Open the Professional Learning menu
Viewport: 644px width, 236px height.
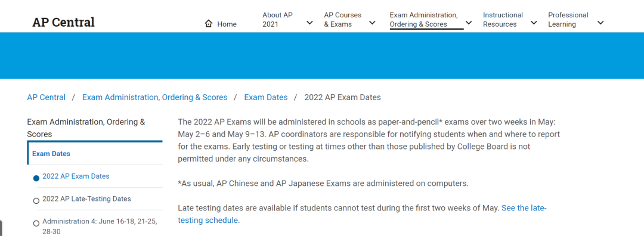[568, 20]
